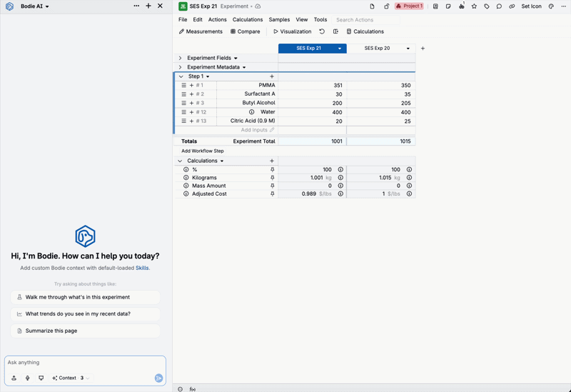Click the Add Workflow Step button
The width and height of the screenshot is (571, 392).
203,151
